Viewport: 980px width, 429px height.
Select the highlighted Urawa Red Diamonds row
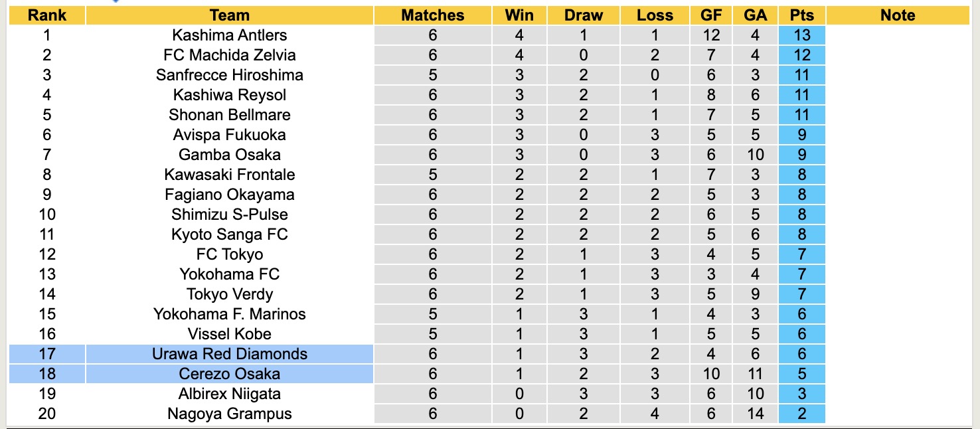(x=229, y=354)
